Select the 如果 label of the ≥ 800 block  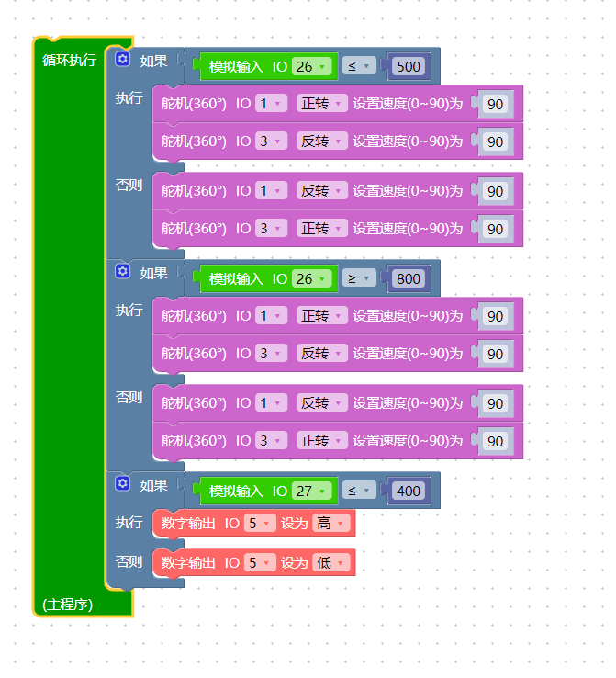154,273
